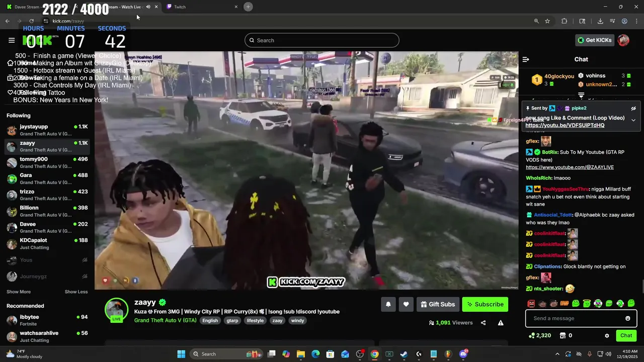This screenshot has height=362, width=644.
Task: Click Show Less in Following list
Action: 76,292
